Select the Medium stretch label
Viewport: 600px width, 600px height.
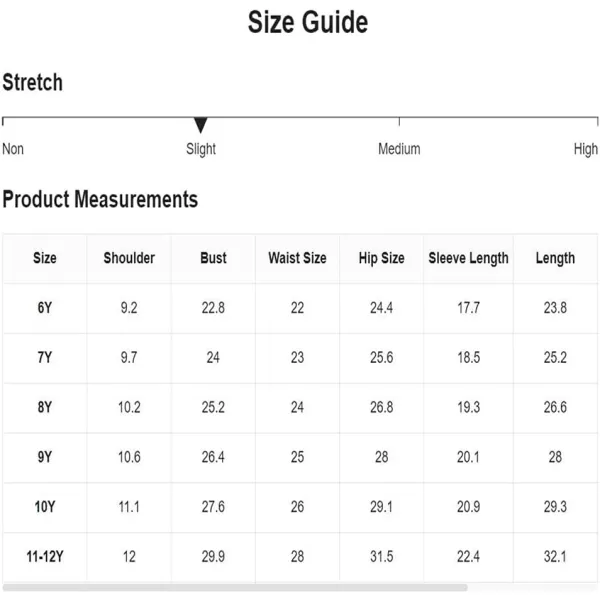click(399, 149)
